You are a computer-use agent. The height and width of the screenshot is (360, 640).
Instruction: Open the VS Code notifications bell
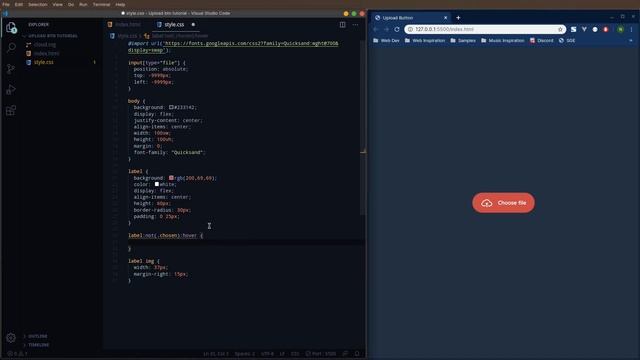pos(357,354)
